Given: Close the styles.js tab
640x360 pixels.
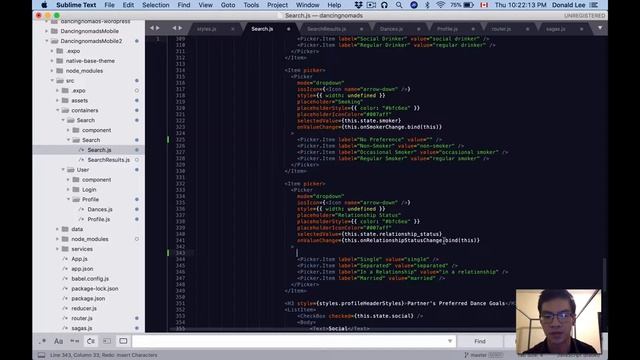Looking at the screenshot, I should pyautogui.click(x=233, y=29).
